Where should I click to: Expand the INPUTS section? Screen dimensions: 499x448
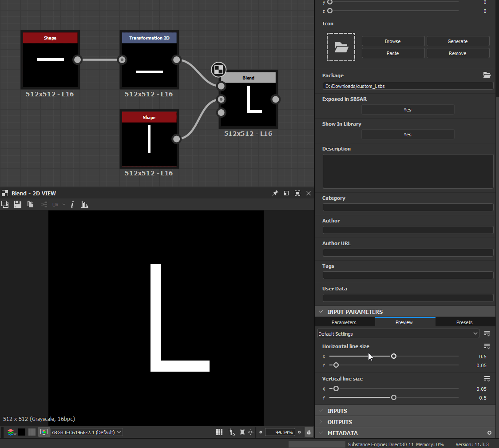pyautogui.click(x=337, y=411)
